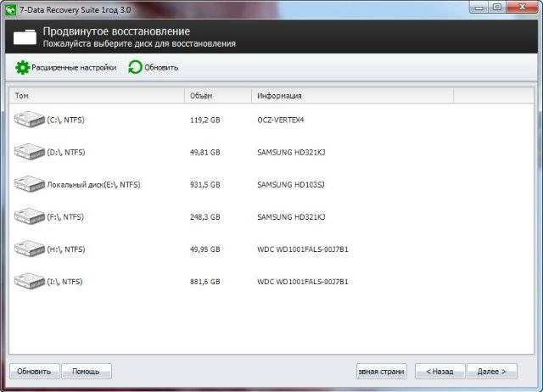Maximize the 7-Data Recovery window
The image size is (543, 392).
[497, 8]
